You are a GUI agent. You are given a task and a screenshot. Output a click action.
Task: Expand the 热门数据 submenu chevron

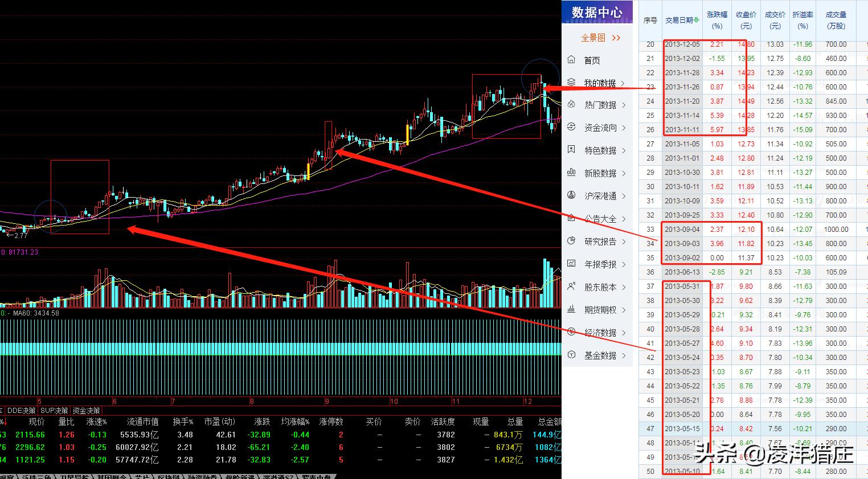click(x=623, y=105)
